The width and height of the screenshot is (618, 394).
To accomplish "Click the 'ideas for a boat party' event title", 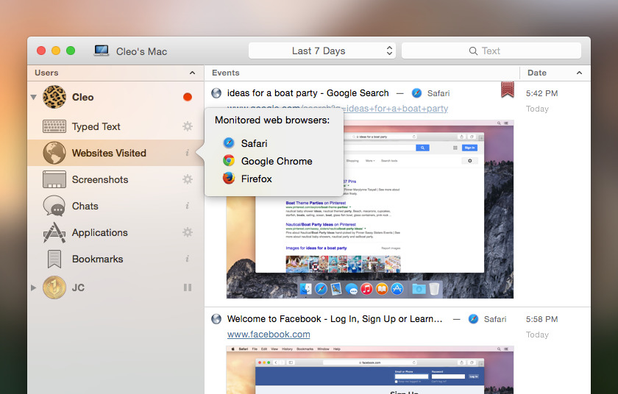I will (x=308, y=93).
